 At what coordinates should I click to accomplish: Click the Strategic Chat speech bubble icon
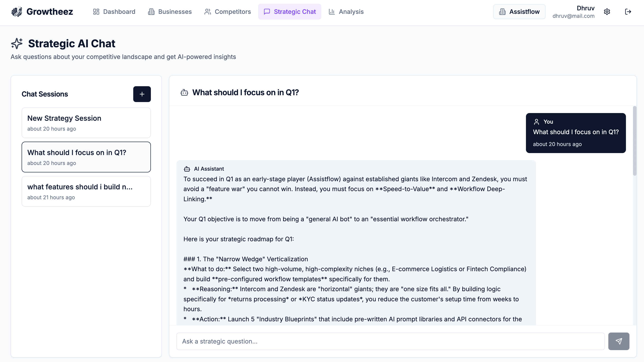pyautogui.click(x=267, y=11)
